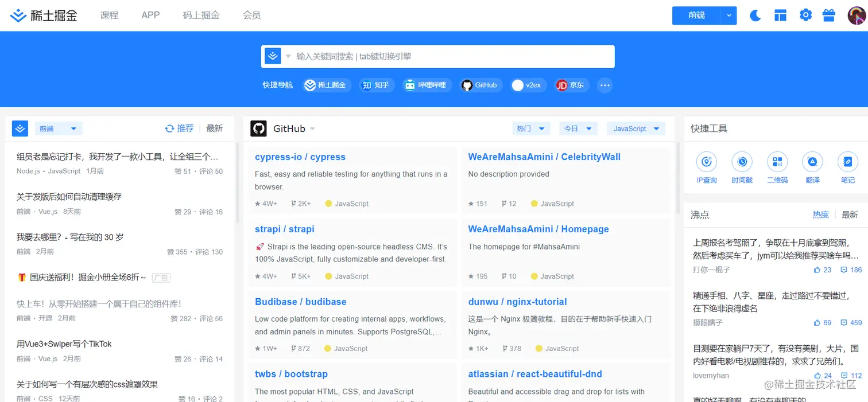Focus the keyword search input field

[452, 56]
